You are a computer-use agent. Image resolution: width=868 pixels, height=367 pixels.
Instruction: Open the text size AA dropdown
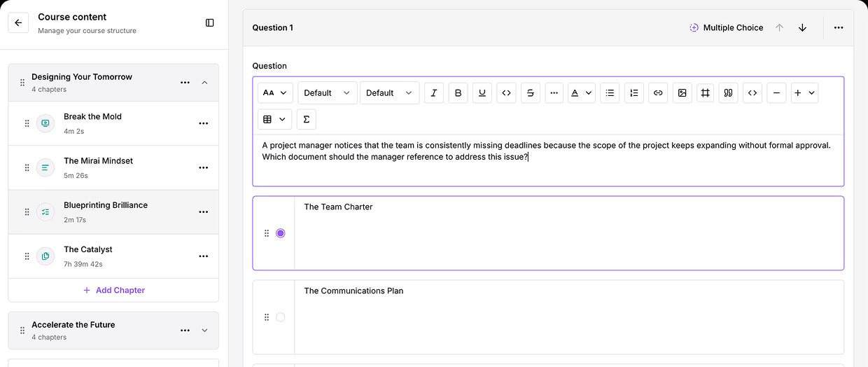pyautogui.click(x=275, y=92)
